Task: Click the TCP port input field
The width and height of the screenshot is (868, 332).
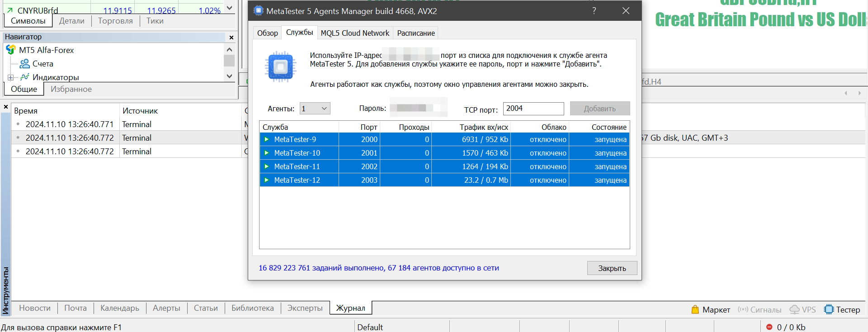Action: (533, 109)
